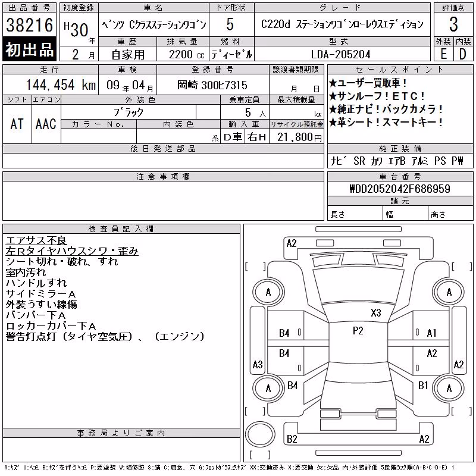476x476 pixels.
Task: Select the equipment line ナビ SR カワ エアB アルミ PS PW
Action: (397, 161)
